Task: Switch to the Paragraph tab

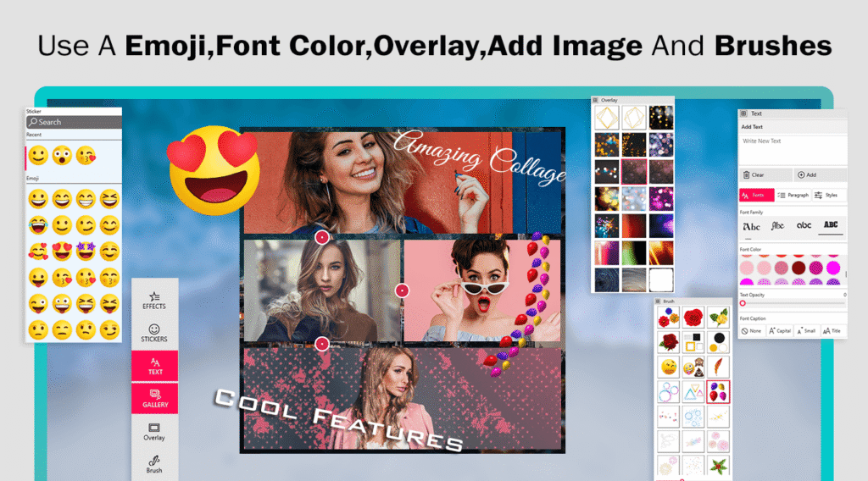Action: 793,195
